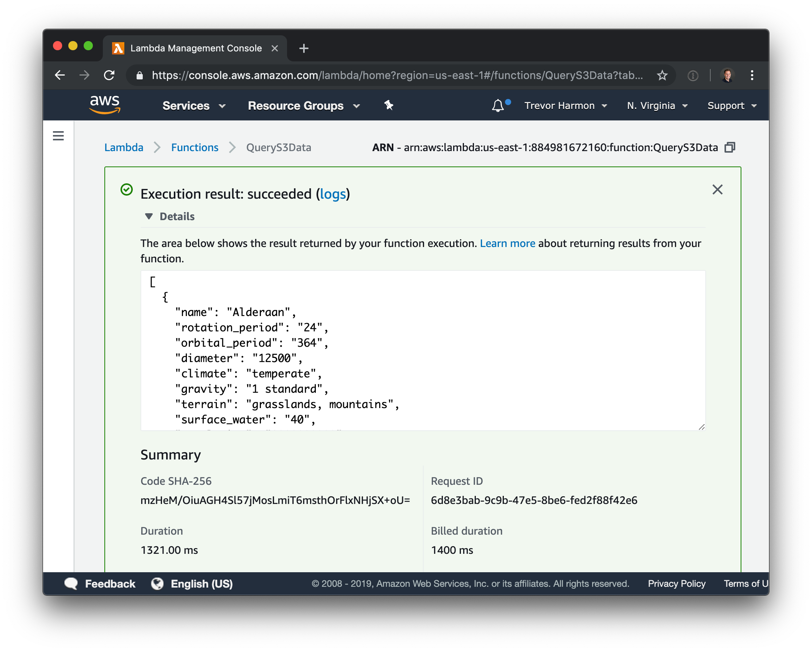The image size is (812, 652).
Task: Click the "diameter": "12500" line
Action: pos(239,358)
